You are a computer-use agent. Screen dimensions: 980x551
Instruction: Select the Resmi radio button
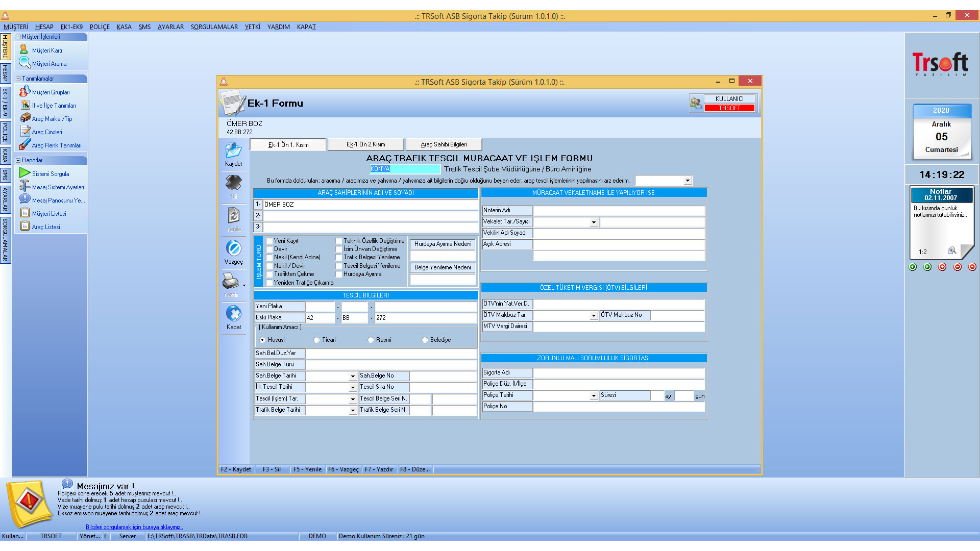[x=371, y=340]
